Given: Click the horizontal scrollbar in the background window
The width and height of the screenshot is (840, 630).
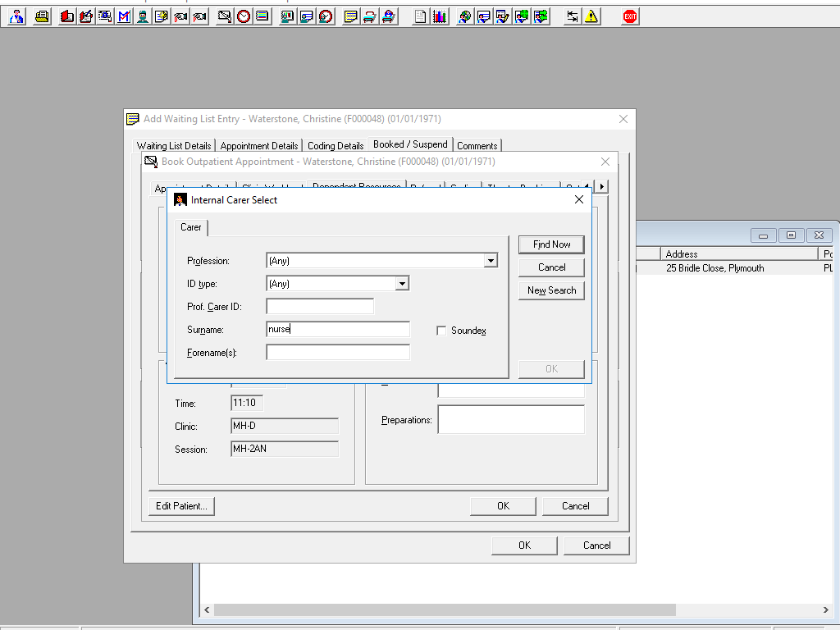Looking at the screenshot, I should 445,609.
